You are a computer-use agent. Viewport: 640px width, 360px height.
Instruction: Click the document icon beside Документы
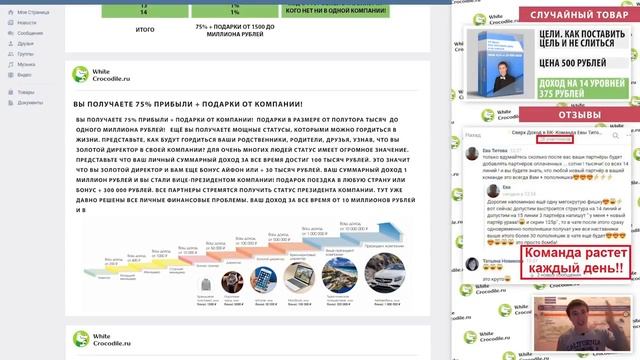point(11,103)
